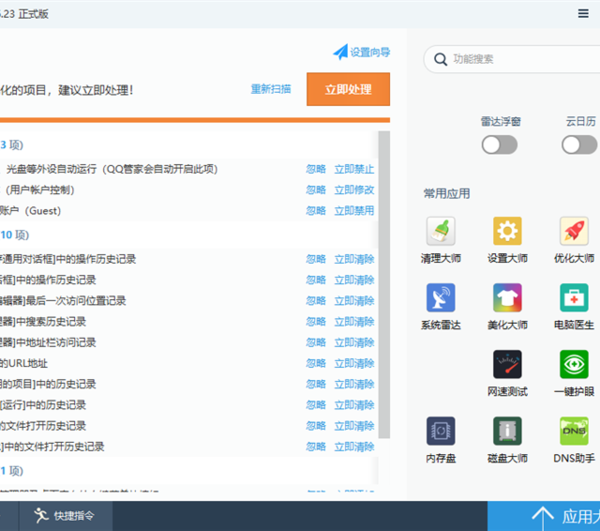
Task: Toggle the 雷达浮窗 switch
Action: (499, 145)
